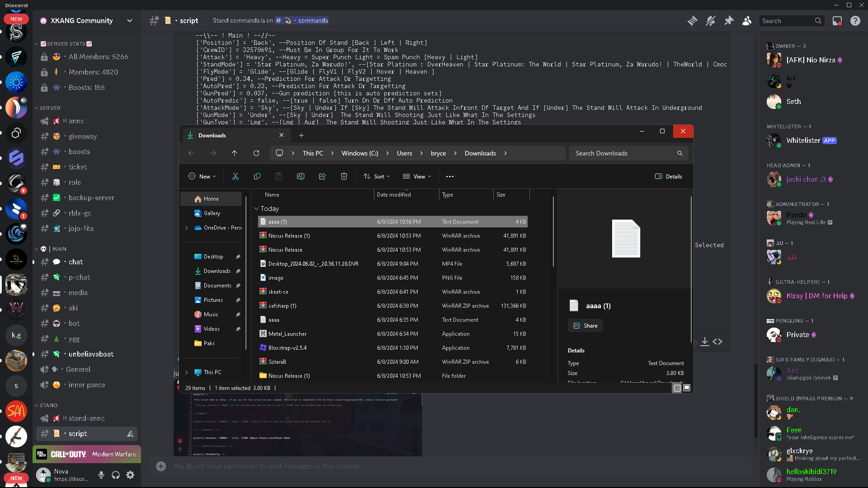This screenshot has height=488, width=868.
Task: Open Discord pinned messages icon
Action: (x=729, y=21)
